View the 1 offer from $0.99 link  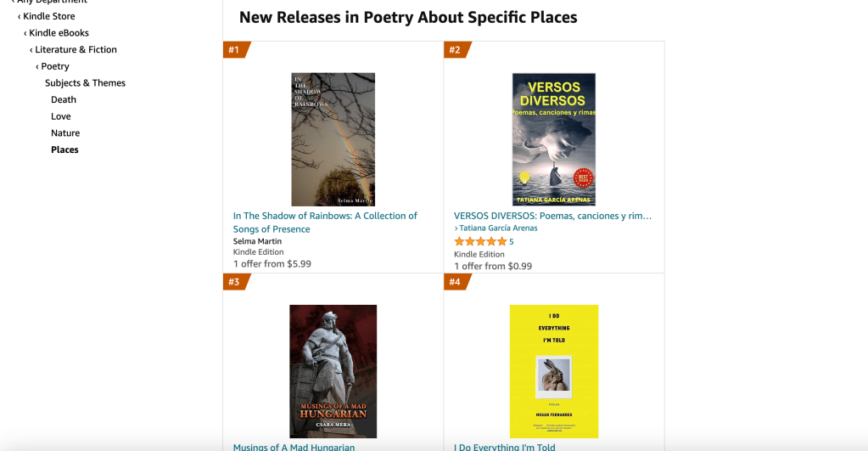[493, 267]
